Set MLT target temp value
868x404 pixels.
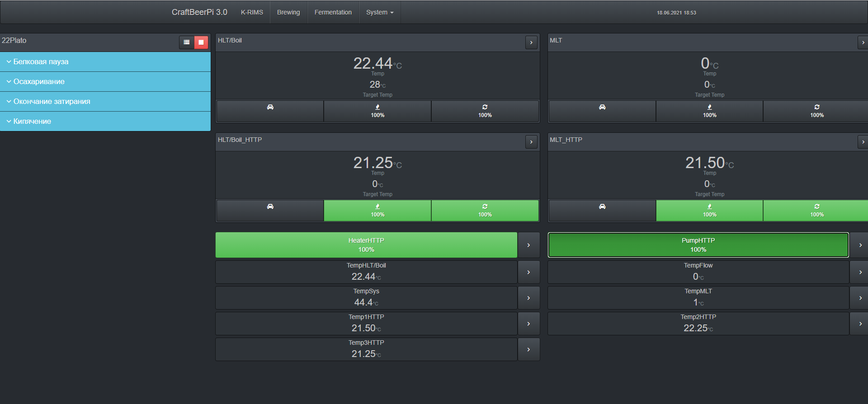coord(709,85)
